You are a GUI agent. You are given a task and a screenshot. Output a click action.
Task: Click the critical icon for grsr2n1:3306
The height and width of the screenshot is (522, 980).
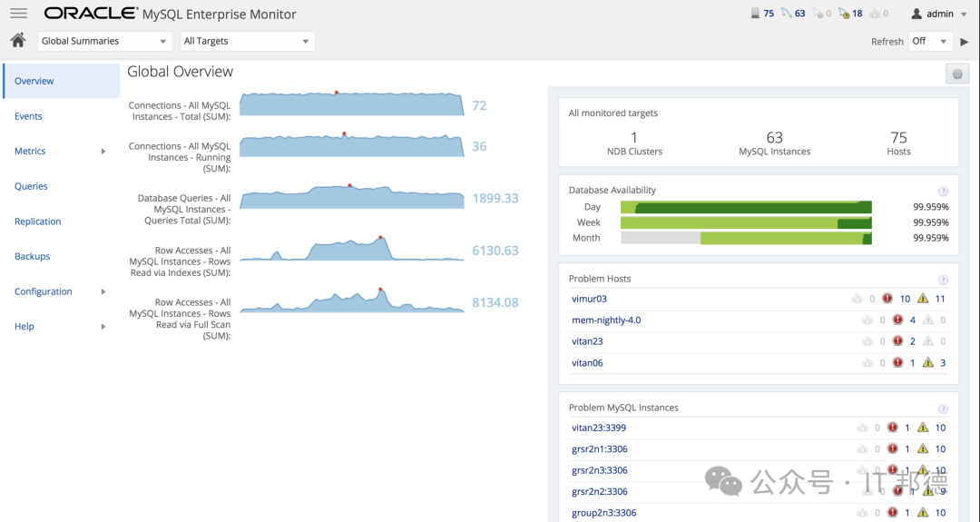tap(893, 448)
